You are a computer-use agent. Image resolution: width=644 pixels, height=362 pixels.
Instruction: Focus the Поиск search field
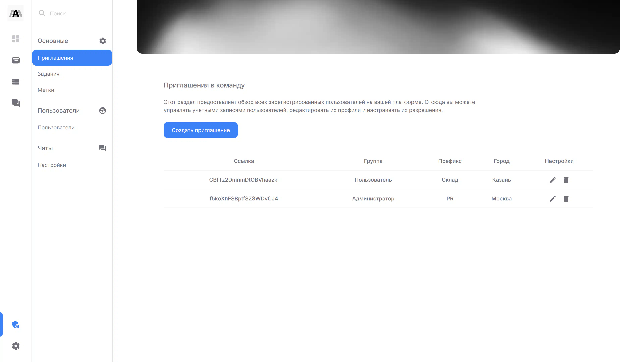(x=72, y=13)
